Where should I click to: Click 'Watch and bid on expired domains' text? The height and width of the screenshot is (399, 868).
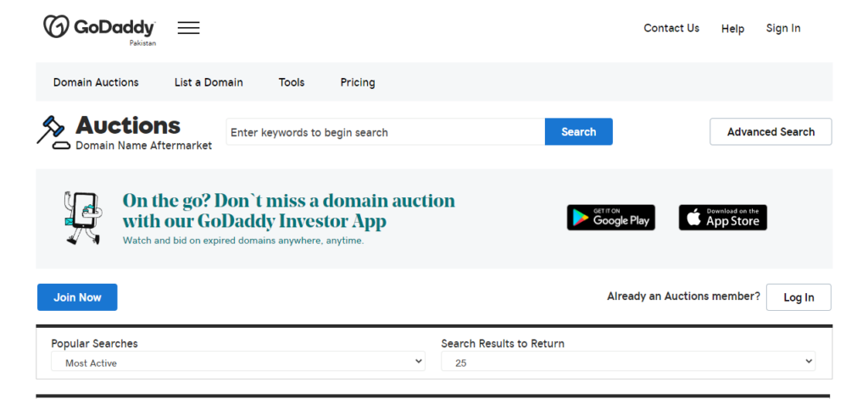click(243, 241)
